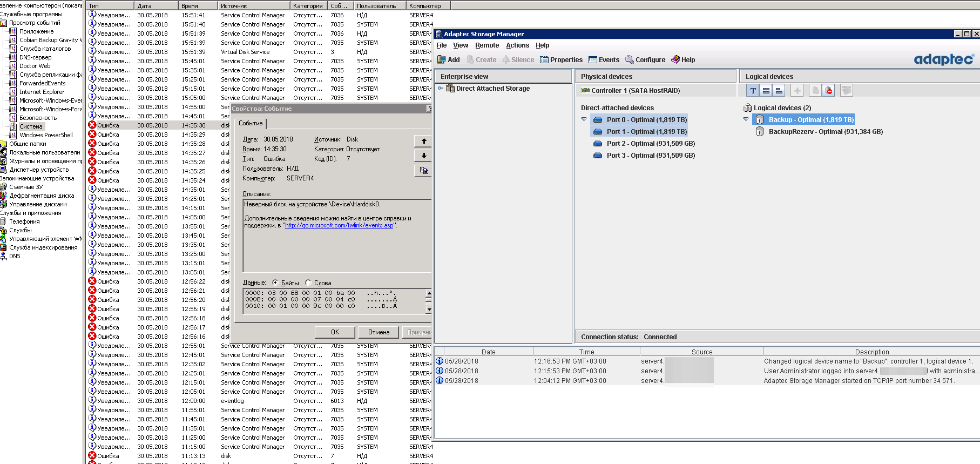Screen dimensions: 980x464
Task: Open the Remote menu
Action: pos(487,45)
